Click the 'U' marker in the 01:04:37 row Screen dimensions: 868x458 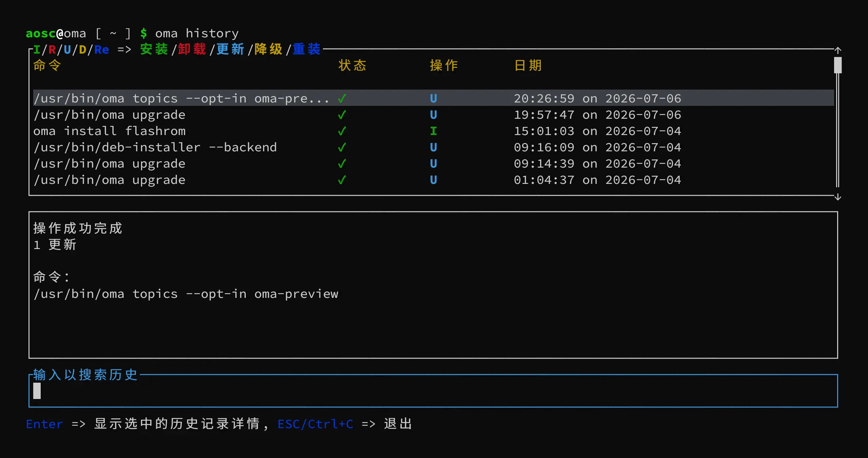(x=433, y=180)
